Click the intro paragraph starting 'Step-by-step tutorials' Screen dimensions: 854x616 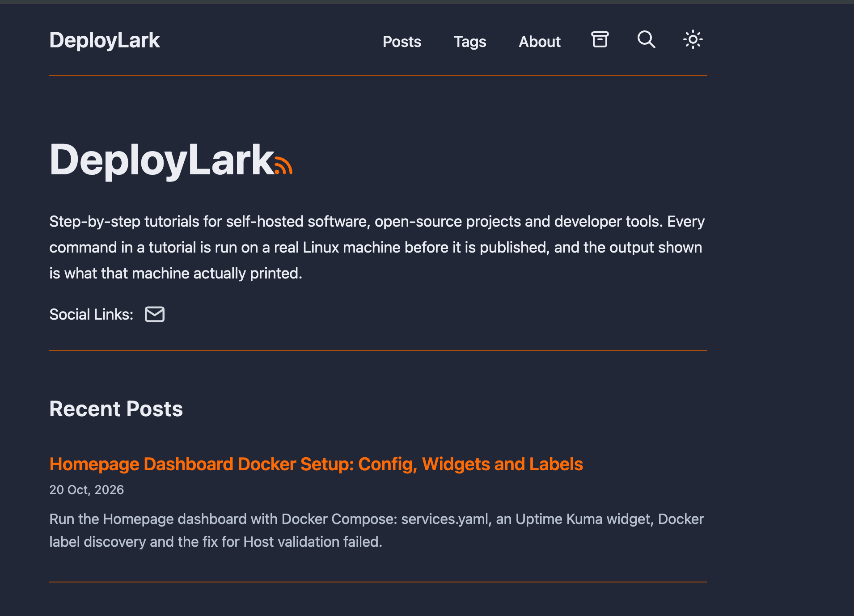[377, 247]
